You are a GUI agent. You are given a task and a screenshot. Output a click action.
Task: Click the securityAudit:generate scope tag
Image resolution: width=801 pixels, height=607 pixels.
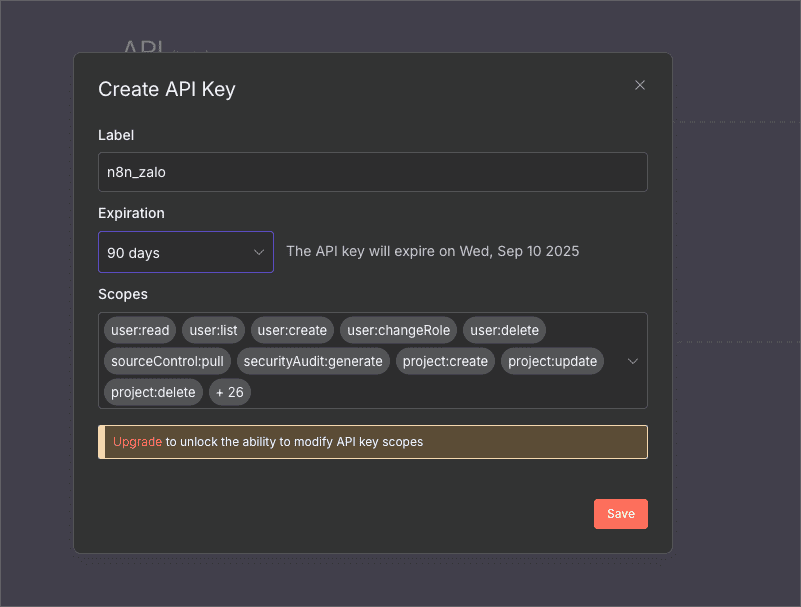pos(313,361)
